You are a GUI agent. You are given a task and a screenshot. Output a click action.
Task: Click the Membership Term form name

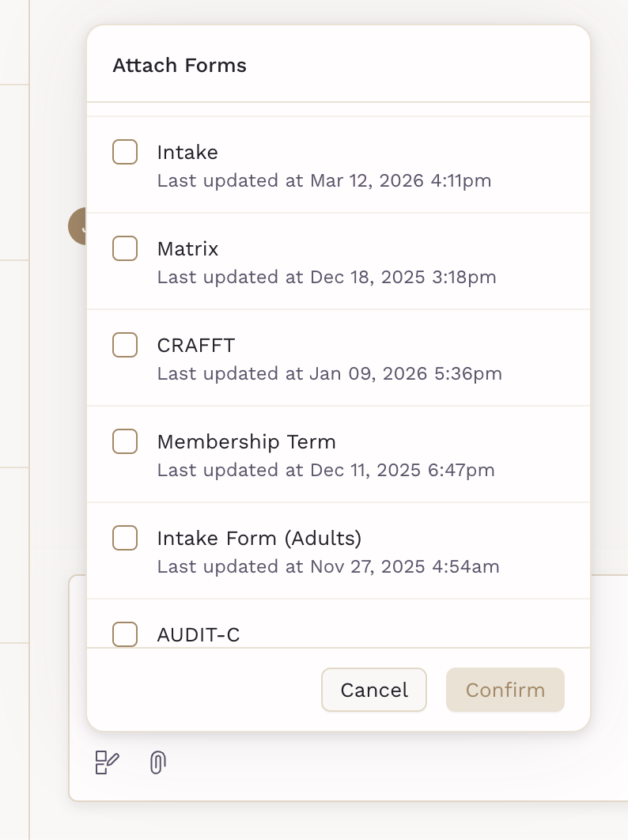pyautogui.click(x=246, y=442)
